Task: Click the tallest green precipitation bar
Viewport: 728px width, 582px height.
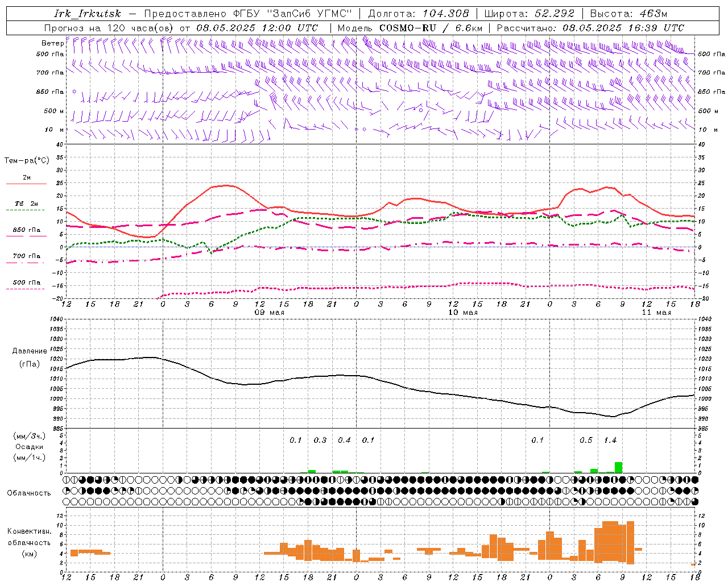Action: coord(618,467)
